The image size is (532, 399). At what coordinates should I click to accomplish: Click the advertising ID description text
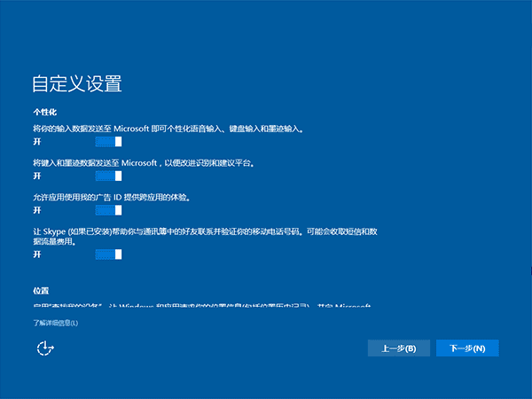click(x=112, y=198)
